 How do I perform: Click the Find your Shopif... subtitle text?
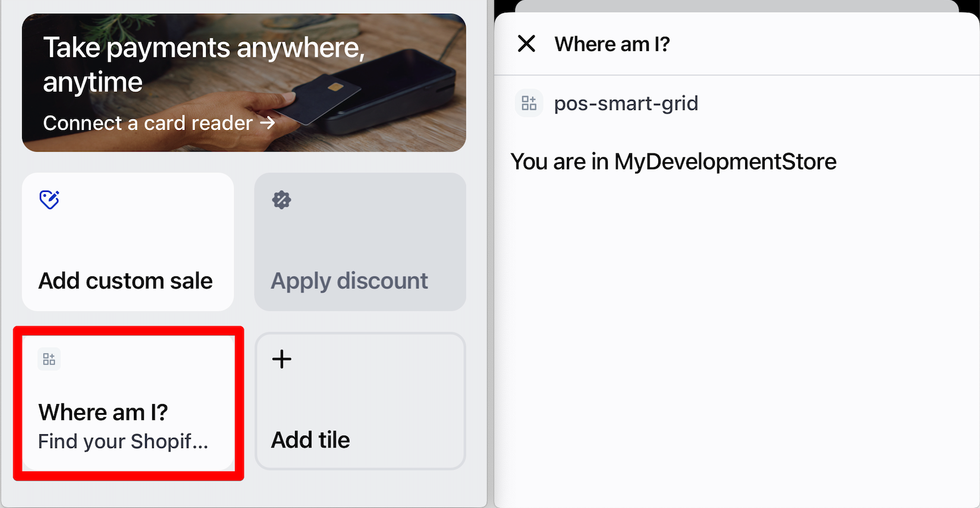[x=122, y=441]
